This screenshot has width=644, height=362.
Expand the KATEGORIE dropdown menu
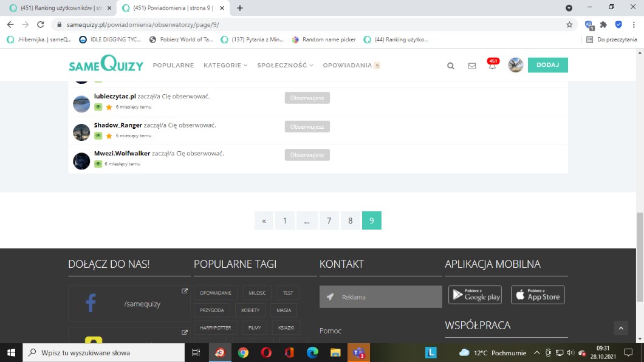pos(225,66)
